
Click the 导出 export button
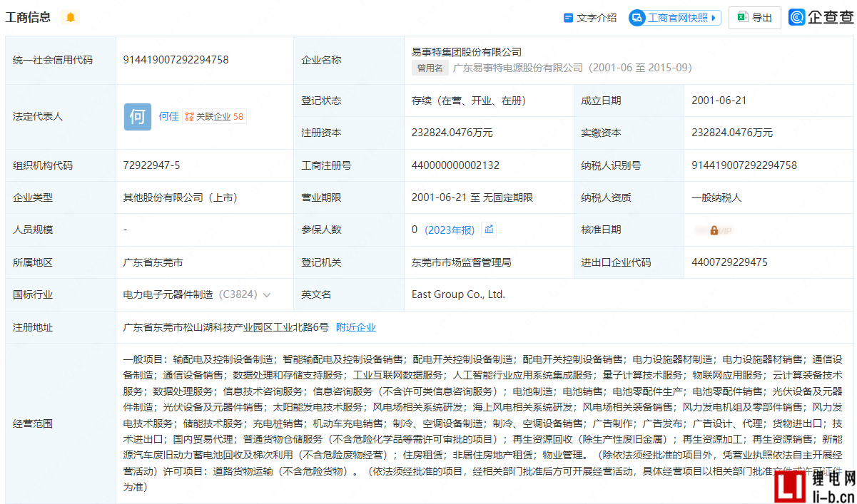pyautogui.click(x=755, y=18)
